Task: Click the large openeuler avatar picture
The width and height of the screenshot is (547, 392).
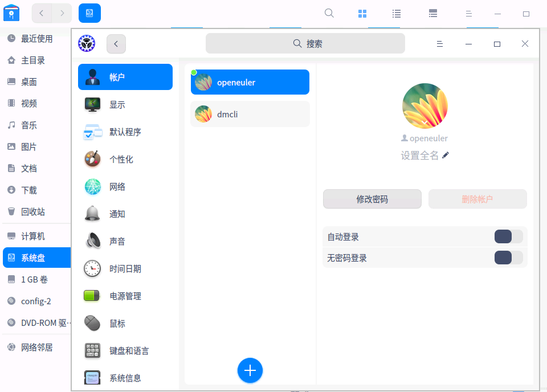Action: [x=425, y=106]
